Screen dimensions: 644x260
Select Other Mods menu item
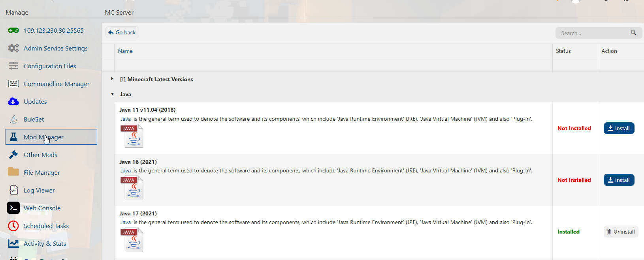40,155
